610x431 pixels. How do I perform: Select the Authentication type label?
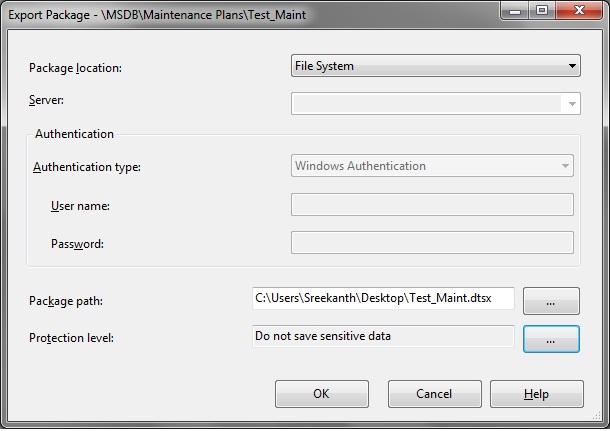point(87,167)
